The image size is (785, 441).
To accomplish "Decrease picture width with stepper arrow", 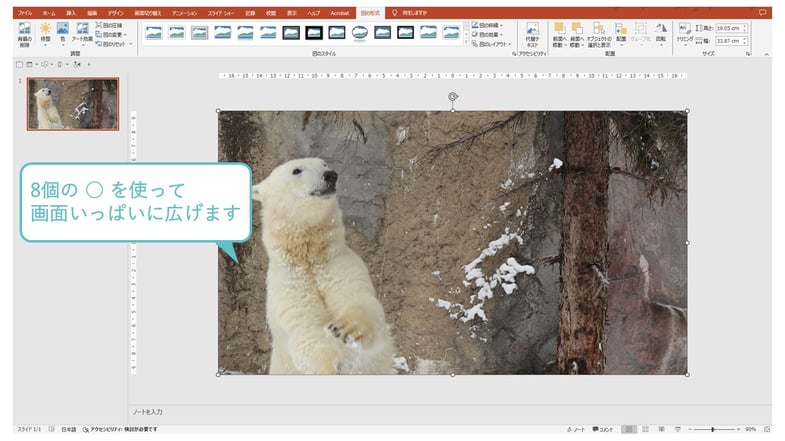I will point(745,43).
